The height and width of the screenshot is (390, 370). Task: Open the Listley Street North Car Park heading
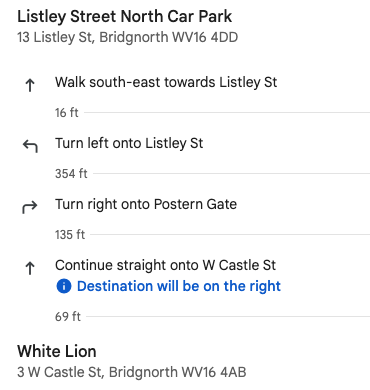click(125, 16)
